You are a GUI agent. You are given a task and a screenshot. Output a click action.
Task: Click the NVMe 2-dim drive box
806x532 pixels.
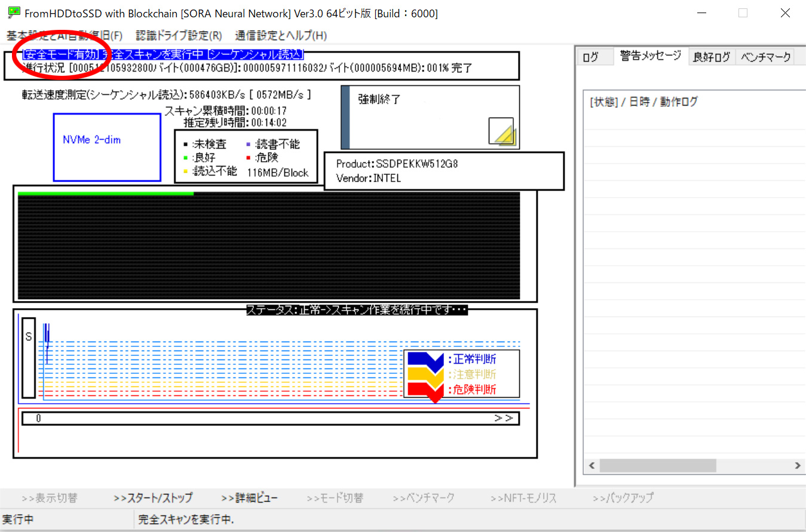107,147
